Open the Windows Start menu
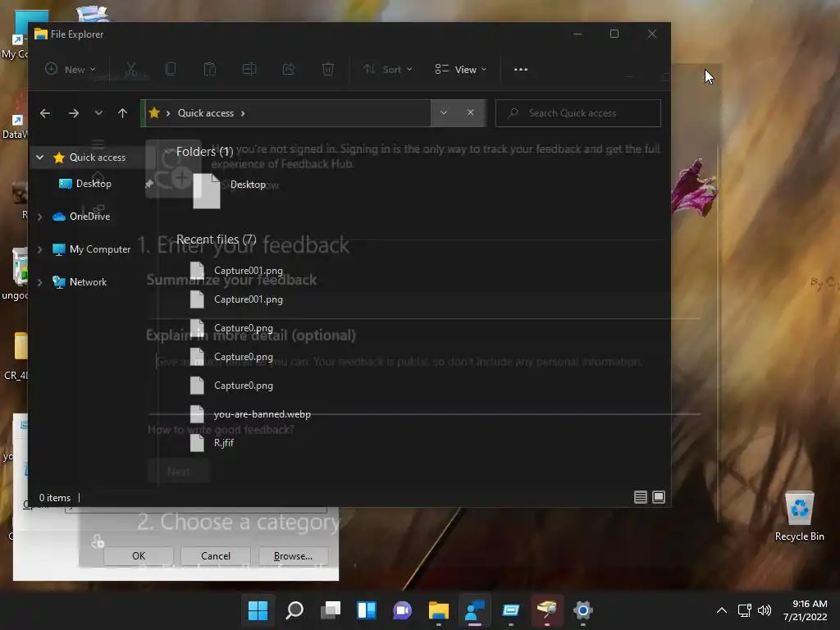The image size is (840, 630). (x=258, y=610)
